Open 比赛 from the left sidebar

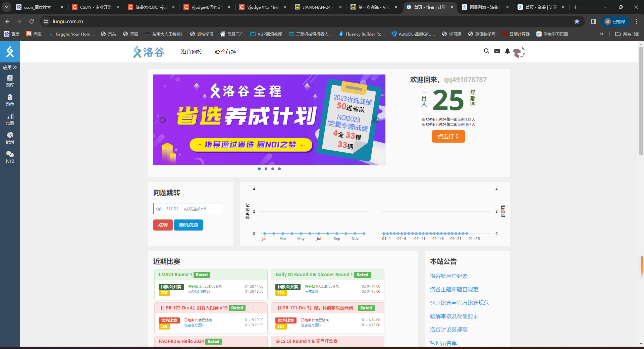click(x=10, y=119)
